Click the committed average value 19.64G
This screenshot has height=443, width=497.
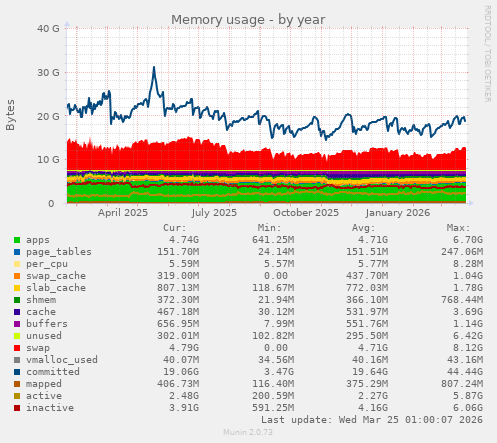click(x=370, y=372)
